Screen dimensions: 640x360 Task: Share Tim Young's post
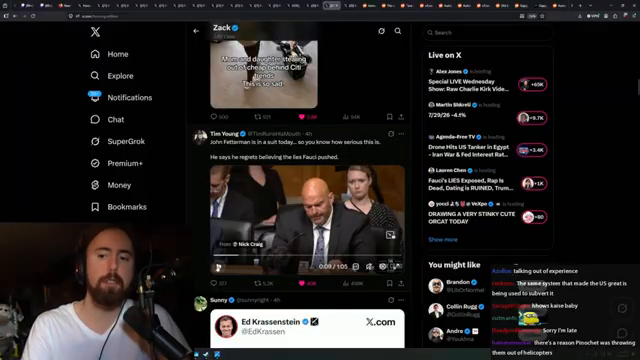pos(401,283)
